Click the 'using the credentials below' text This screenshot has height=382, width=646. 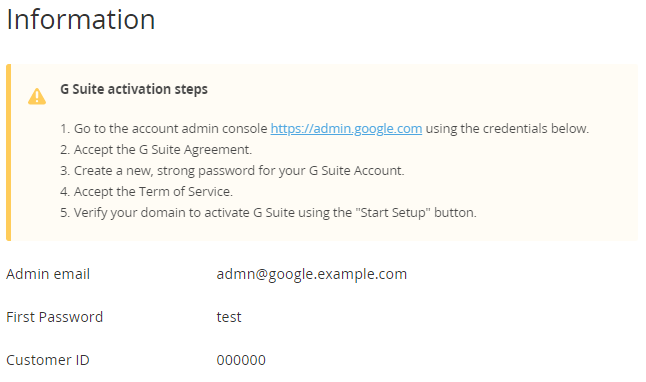pyautogui.click(x=507, y=129)
